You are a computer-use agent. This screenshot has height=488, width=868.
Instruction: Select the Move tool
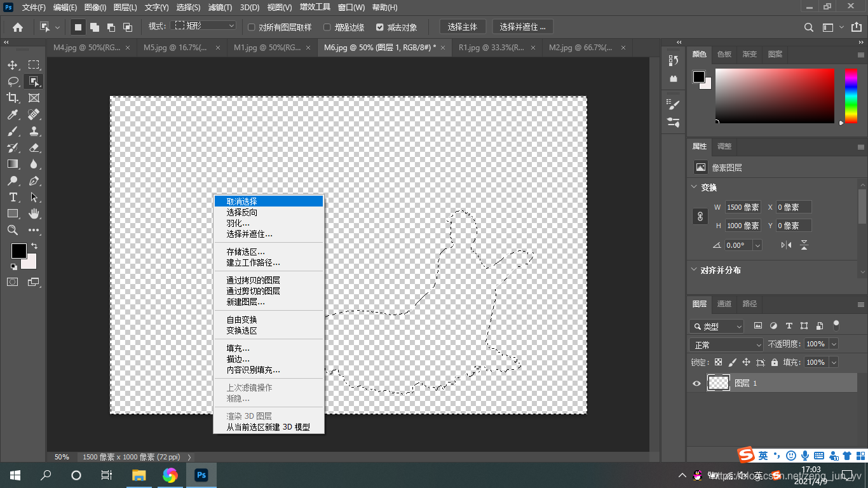coord(13,64)
